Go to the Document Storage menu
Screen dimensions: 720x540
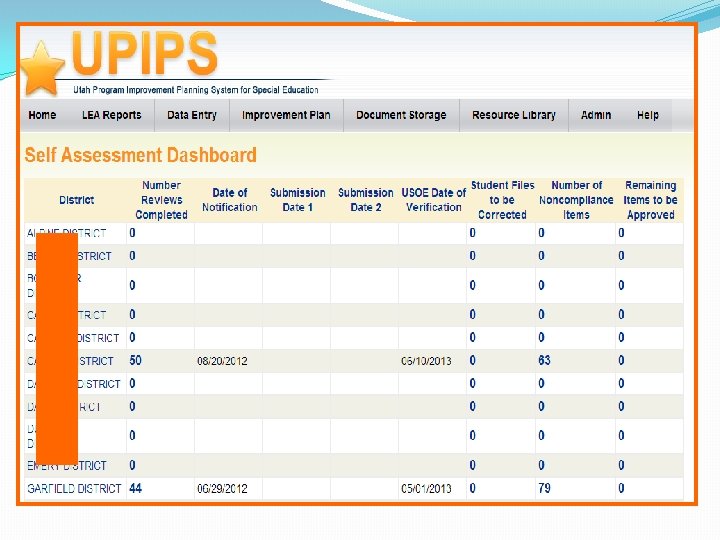[401, 115]
